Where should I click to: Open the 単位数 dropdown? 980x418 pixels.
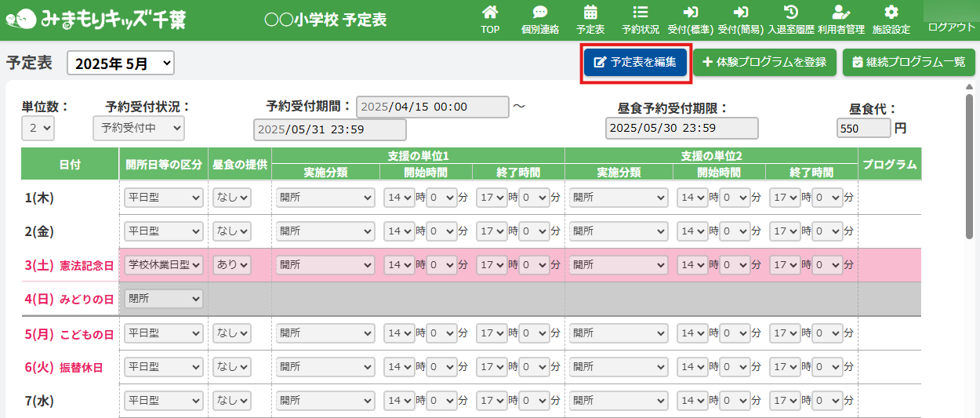click(x=38, y=129)
